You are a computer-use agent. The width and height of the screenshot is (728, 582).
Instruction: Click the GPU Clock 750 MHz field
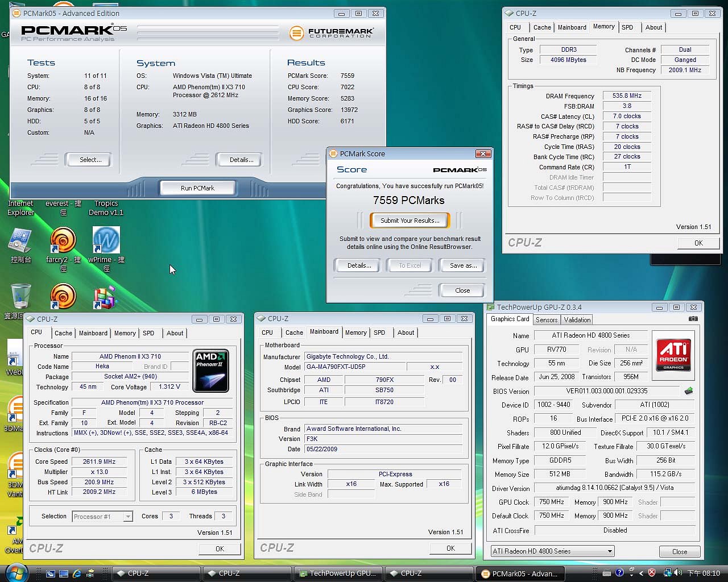click(x=552, y=502)
